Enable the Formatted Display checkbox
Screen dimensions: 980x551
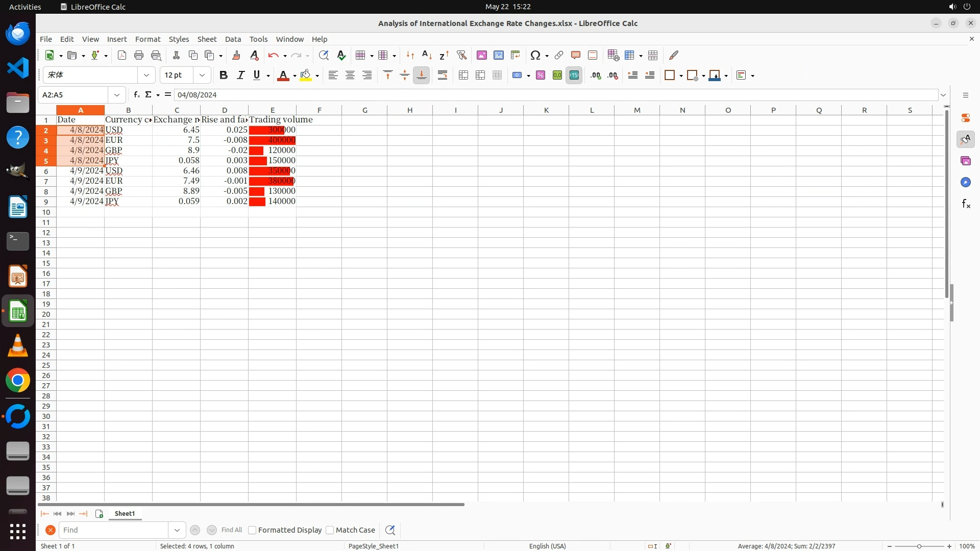pyautogui.click(x=252, y=530)
